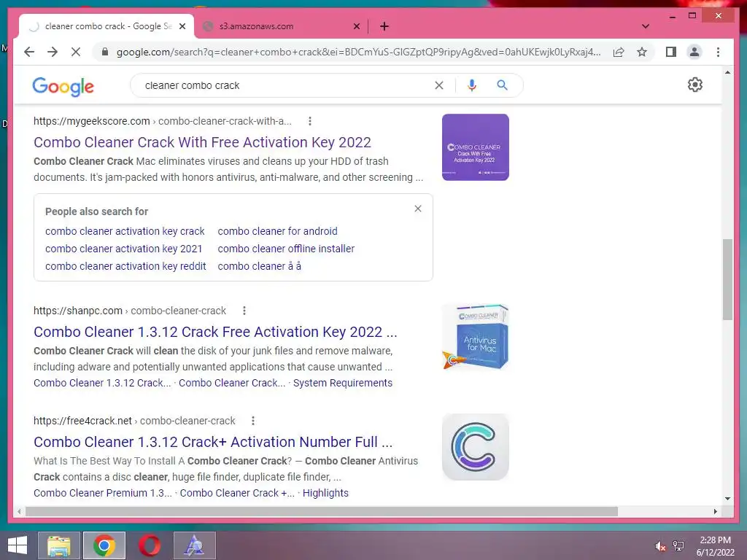
Task: Close the s3.amazonaws.com tab
Action: tap(356, 26)
